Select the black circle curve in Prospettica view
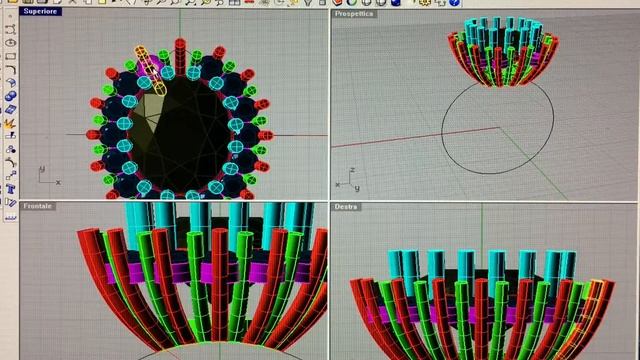Image resolution: width=640 pixels, height=360 pixels. [498, 128]
